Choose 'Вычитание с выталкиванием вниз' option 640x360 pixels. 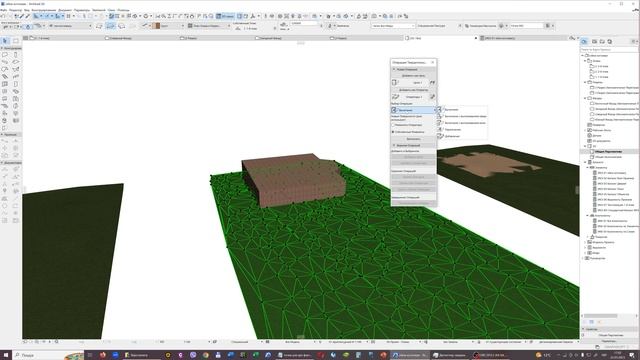coord(462,123)
